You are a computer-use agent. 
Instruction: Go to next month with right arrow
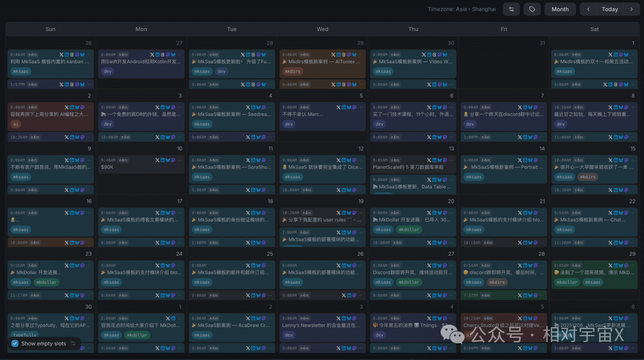(631, 9)
